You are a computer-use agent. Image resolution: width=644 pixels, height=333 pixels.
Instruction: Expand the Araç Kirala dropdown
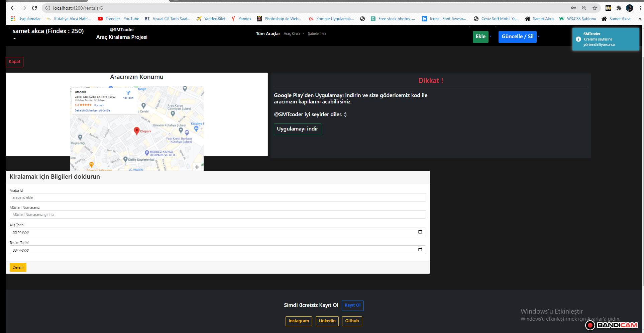(294, 33)
